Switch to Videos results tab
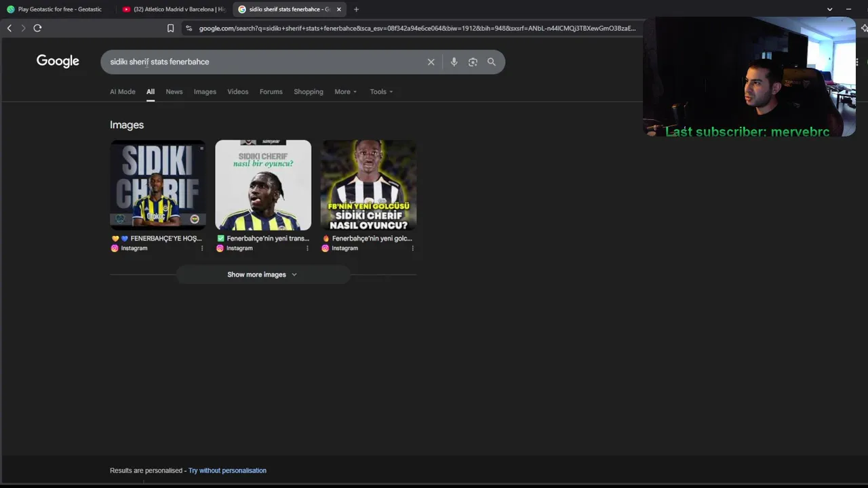Image resolution: width=868 pixels, height=488 pixels. click(238, 91)
